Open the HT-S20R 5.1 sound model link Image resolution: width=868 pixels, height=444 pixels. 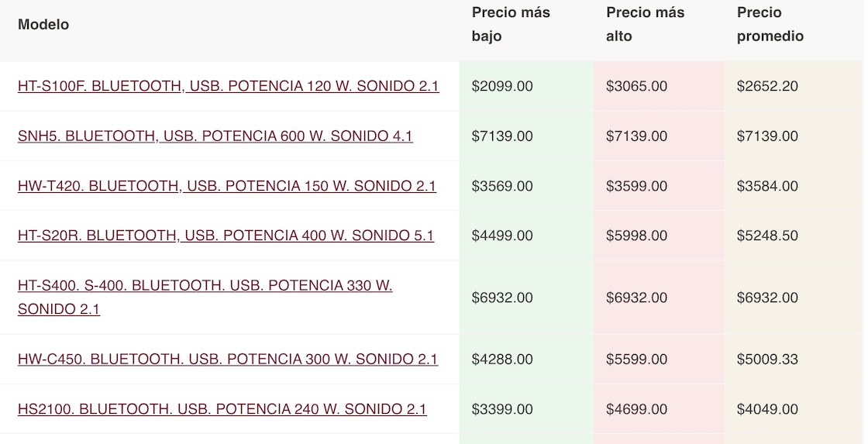point(226,236)
